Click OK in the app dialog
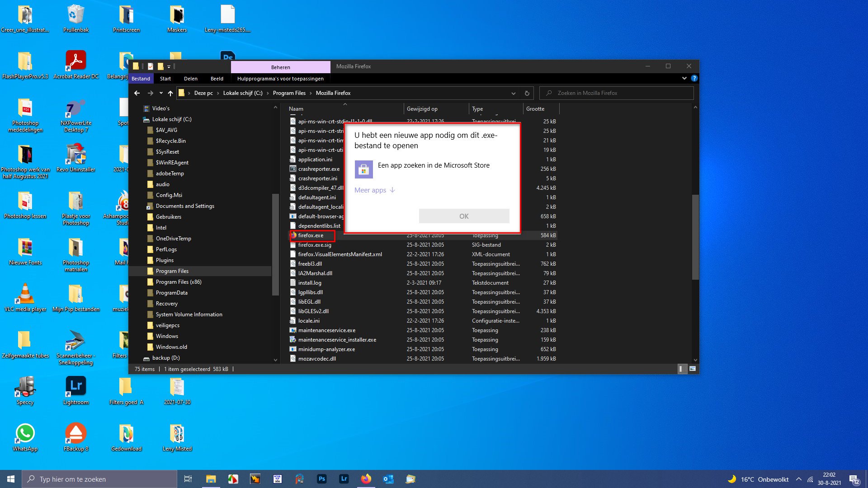The image size is (868, 488). point(464,216)
